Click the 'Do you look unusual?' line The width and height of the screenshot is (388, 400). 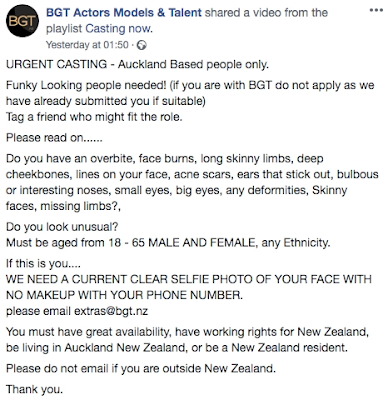(62, 227)
